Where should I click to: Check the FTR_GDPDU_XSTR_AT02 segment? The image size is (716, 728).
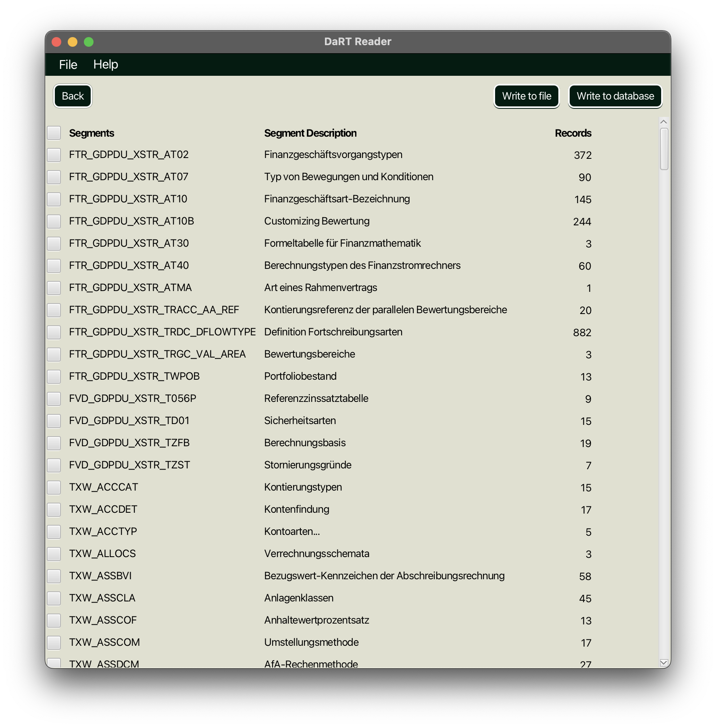(x=54, y=155)
